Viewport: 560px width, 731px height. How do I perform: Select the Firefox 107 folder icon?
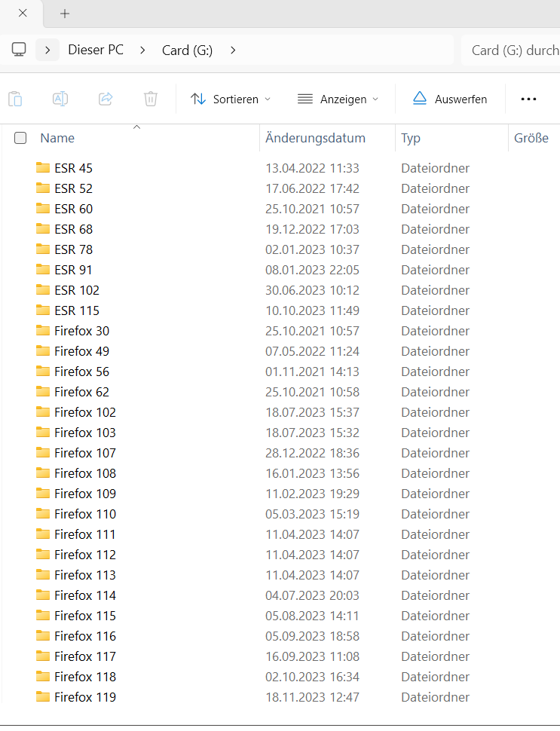pos(43,452)
